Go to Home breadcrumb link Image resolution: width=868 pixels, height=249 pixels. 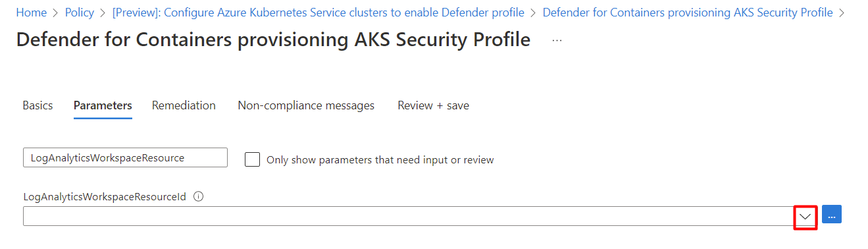tap(31, 13)
